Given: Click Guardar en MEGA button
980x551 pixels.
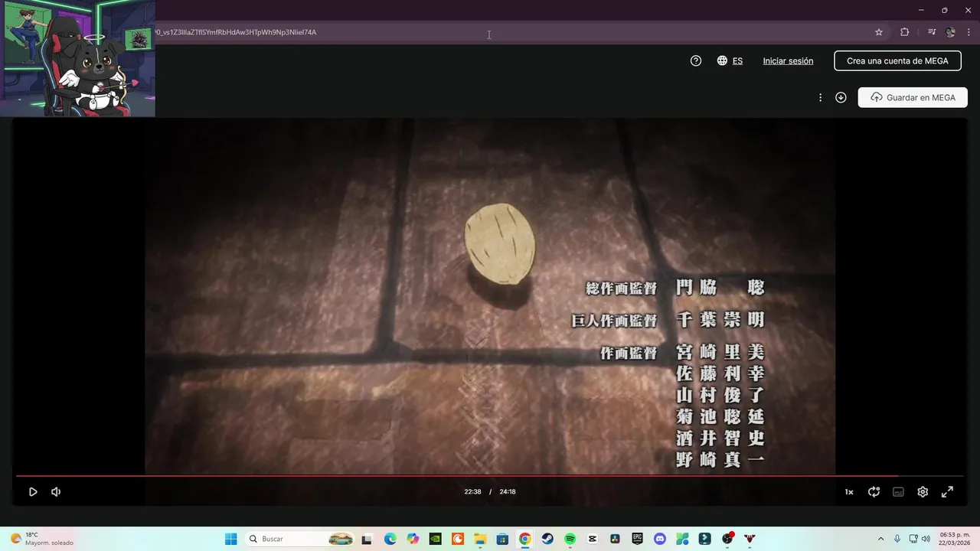Looking at the screenshot, I should pos(913,98).
